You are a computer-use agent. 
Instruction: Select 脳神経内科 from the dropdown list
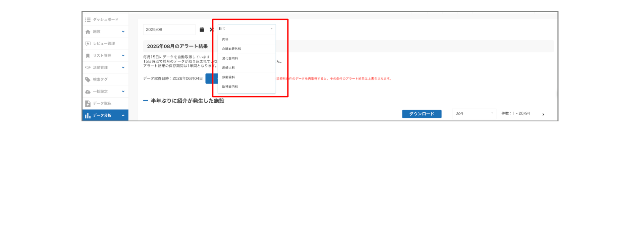(247, 87)
